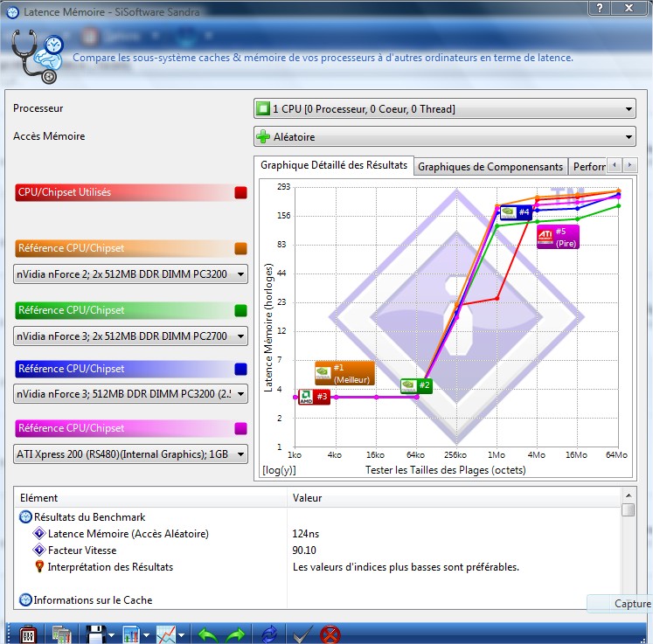Image resolution: width=653 pixels, height=644 pixels.
Task: Open the nForce 2 PC3200 reference dropdown
Action: [x=130, y=274]
